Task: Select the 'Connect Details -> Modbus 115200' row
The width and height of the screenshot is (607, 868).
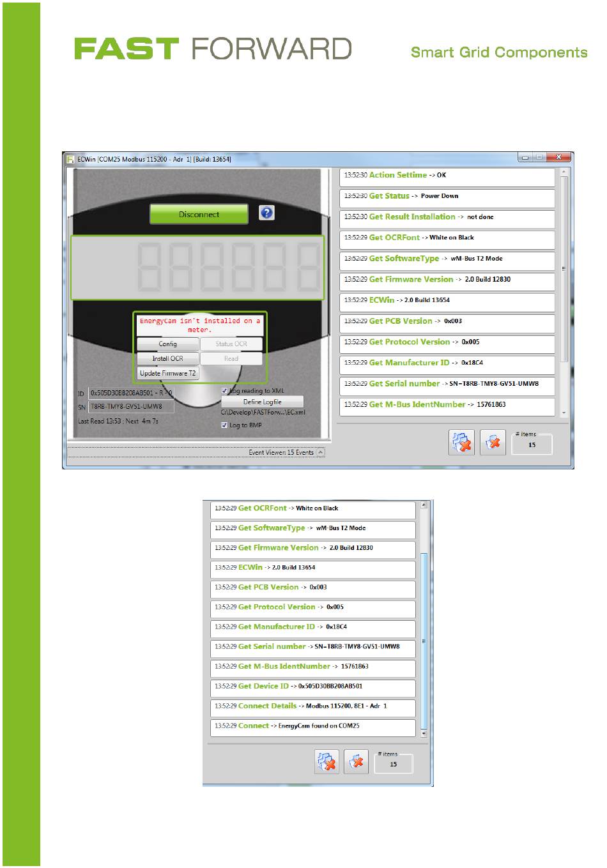Action: 312,708
